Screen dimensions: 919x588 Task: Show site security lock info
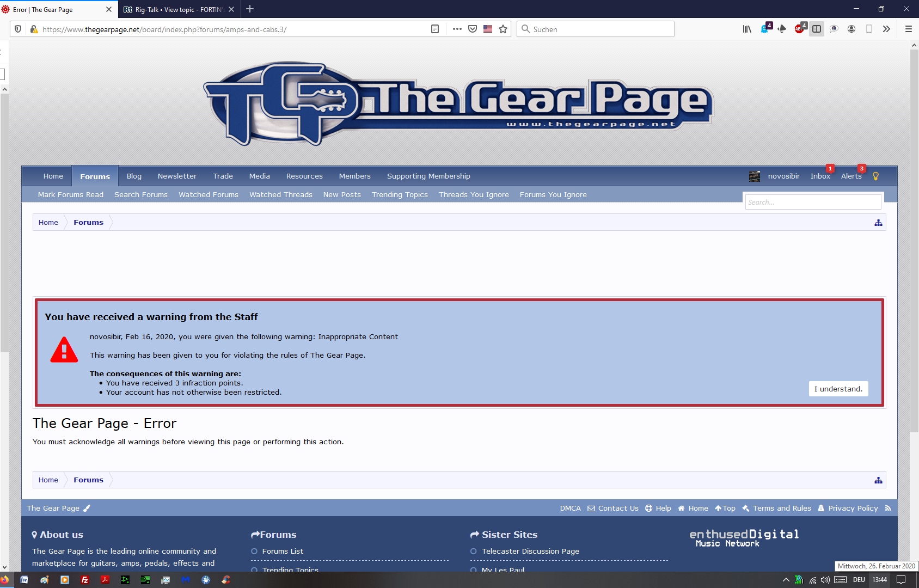coord(34,29)
